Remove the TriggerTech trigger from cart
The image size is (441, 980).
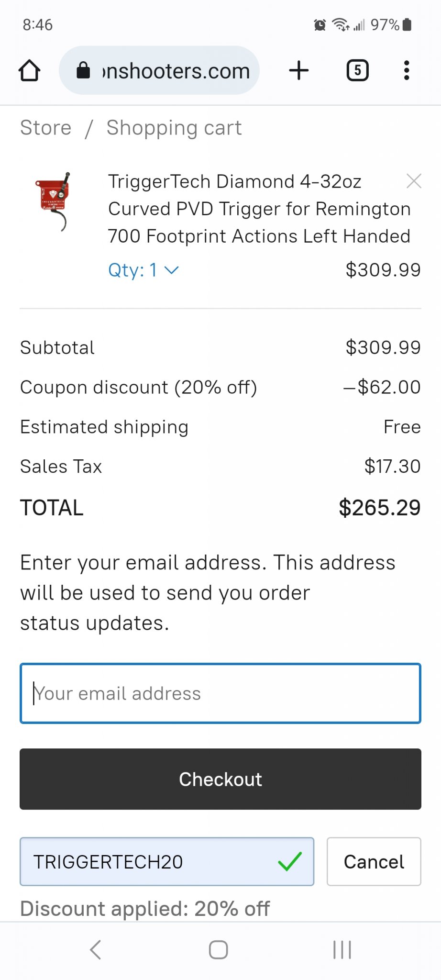pos(414,181)
